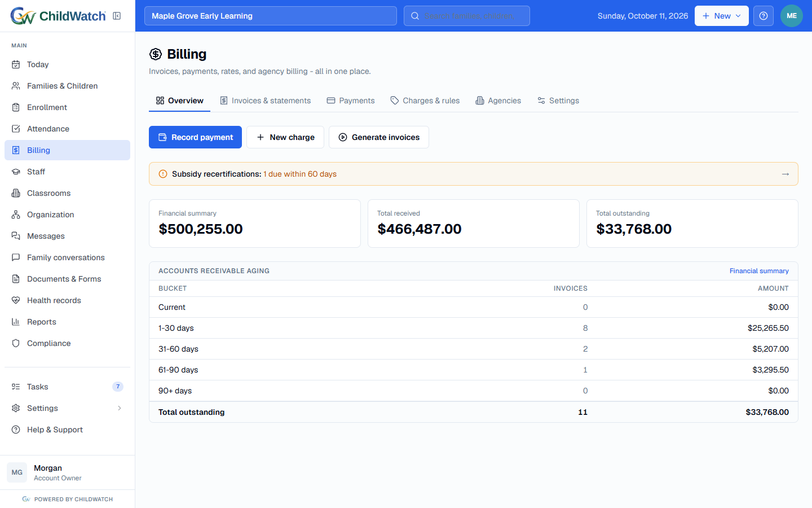The image size is (812, 508).
Task: Open subsidy recertifications via the arrow
Action: [x=785, y=174]
